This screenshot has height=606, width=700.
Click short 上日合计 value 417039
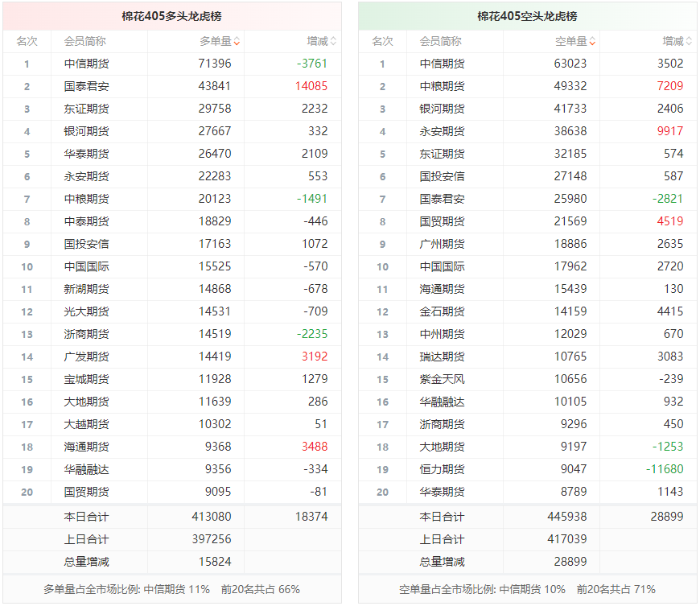tap(567, 539)
